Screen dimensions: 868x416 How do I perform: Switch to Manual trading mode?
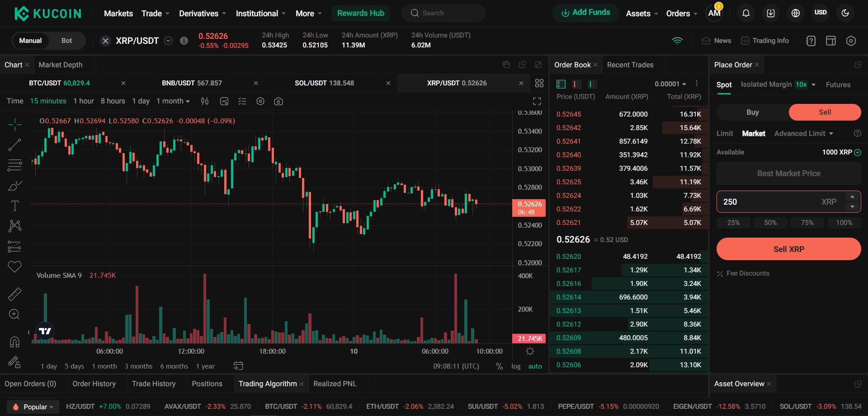tap(30, 41)
